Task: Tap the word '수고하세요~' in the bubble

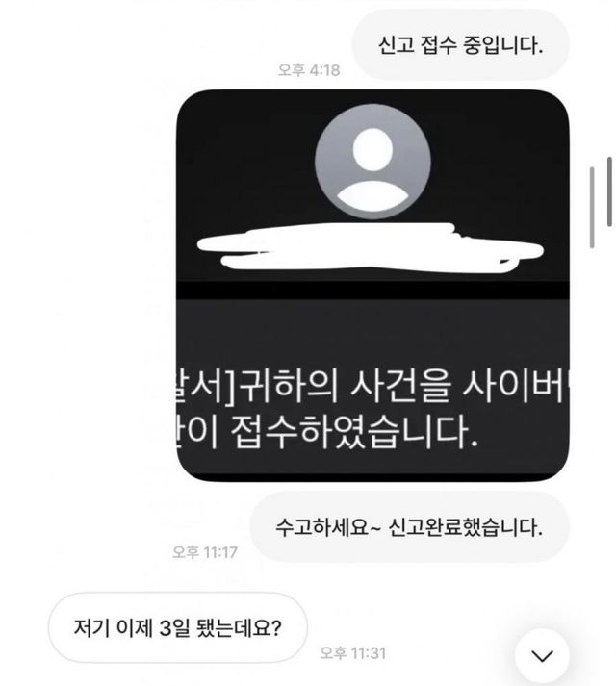Action: 328,527
